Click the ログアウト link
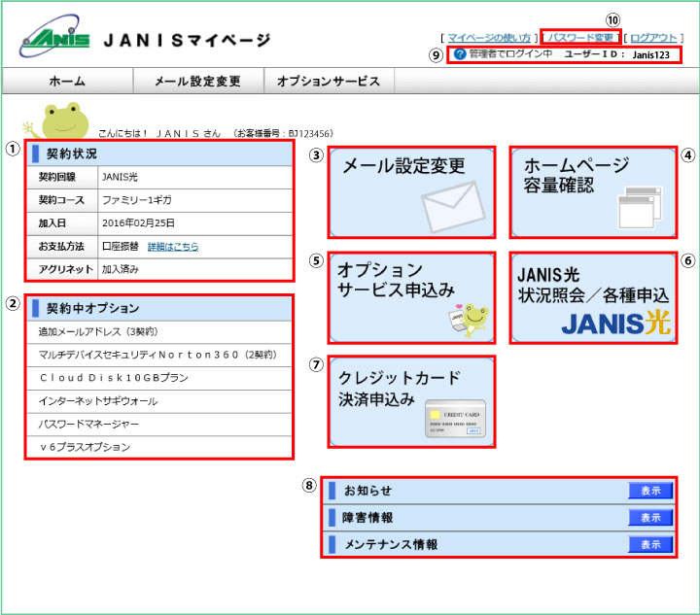This screenshot has width=700, height=615. tap(653, 38)
